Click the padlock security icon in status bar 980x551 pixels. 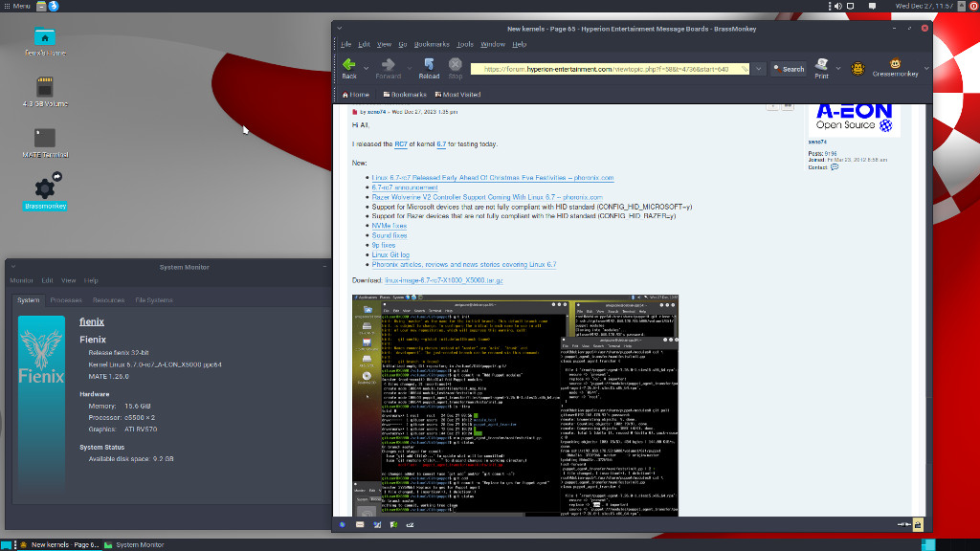pyautogui.click(x=918, y=525)
